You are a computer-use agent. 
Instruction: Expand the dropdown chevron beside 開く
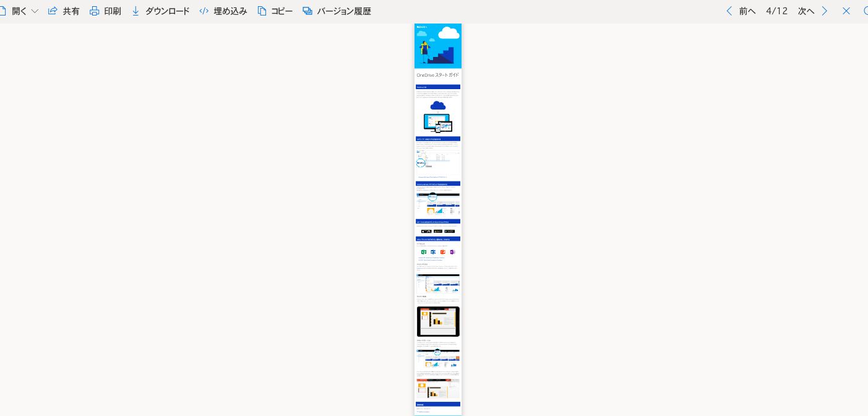pos(35,11)
